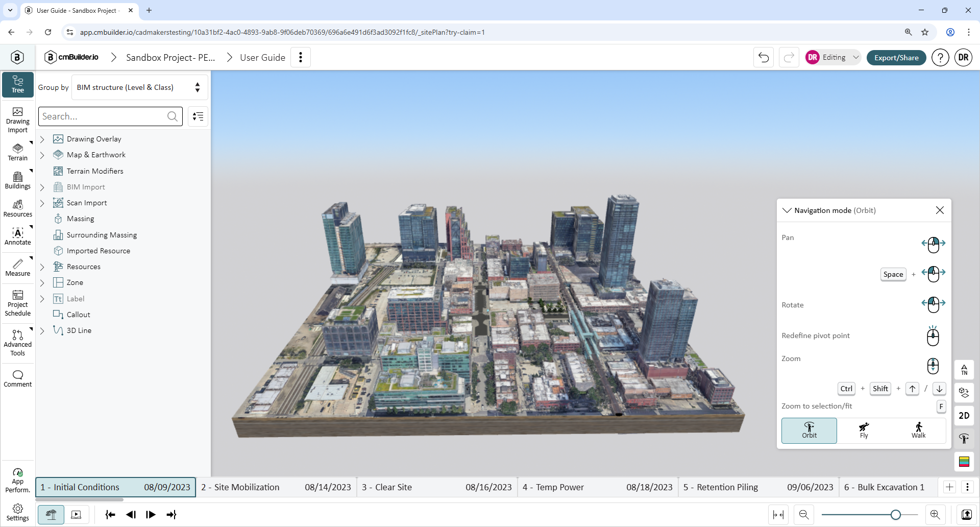Open Project Schedule panel
The height and width of the screenshot is (527, 980).
(18, 303)
